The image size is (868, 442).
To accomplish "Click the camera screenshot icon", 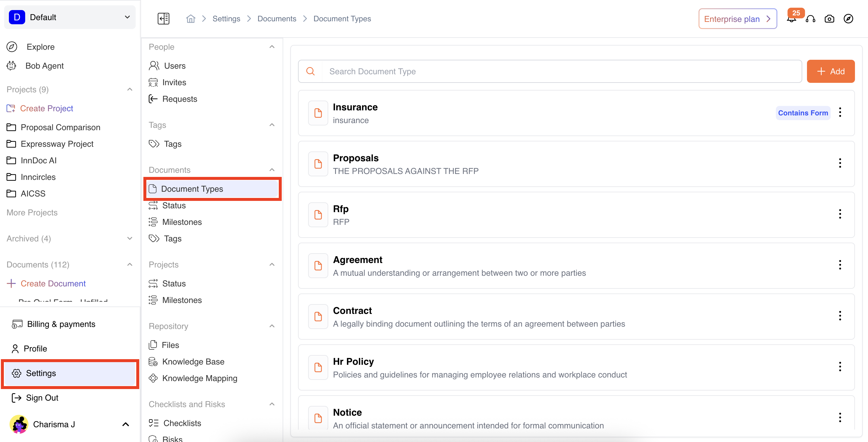I will point(829,19).
